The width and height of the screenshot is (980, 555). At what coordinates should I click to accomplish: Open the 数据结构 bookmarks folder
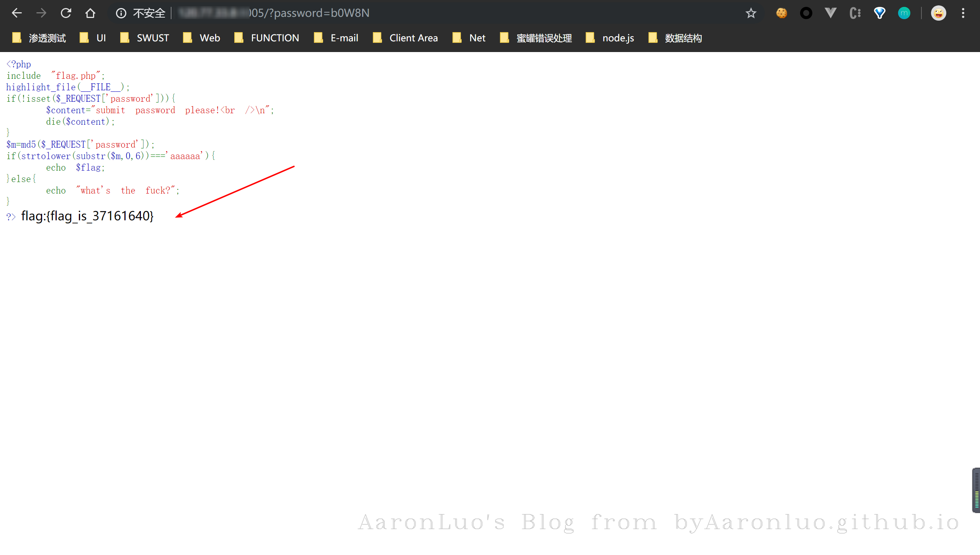point(675,38)
